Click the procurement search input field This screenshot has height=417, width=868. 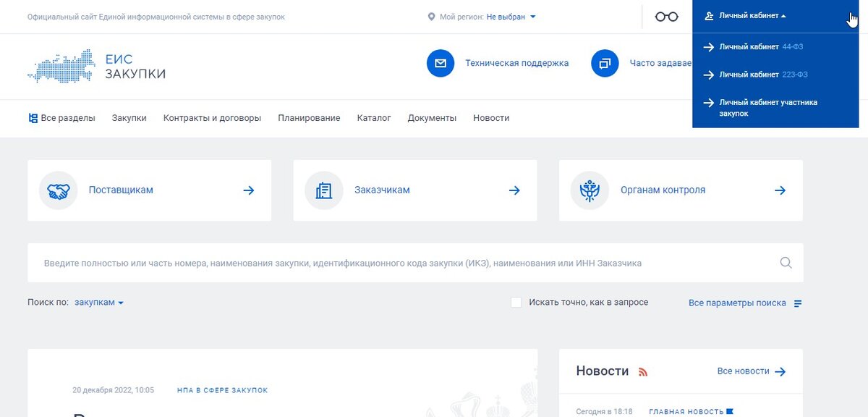click(362, 263)
